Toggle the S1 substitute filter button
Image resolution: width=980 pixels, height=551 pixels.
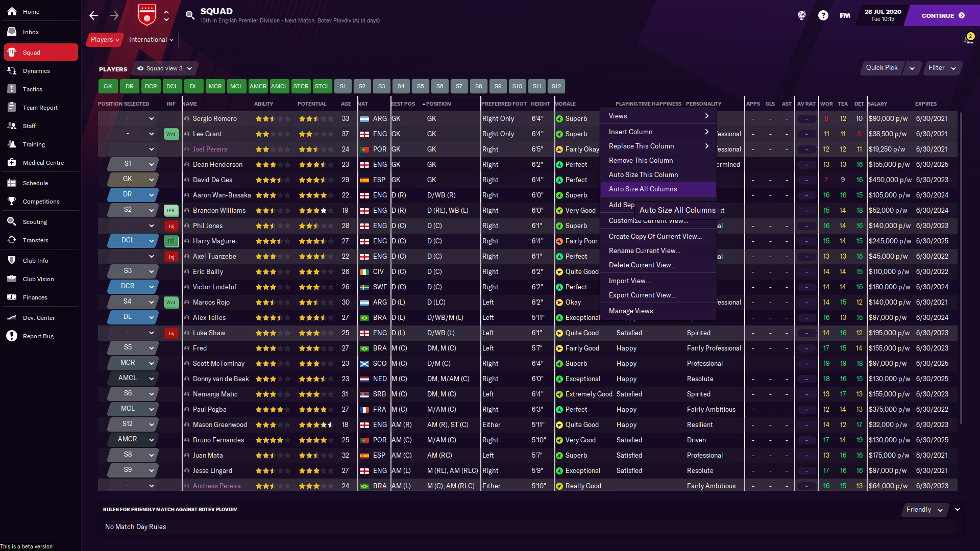(342, 86)
